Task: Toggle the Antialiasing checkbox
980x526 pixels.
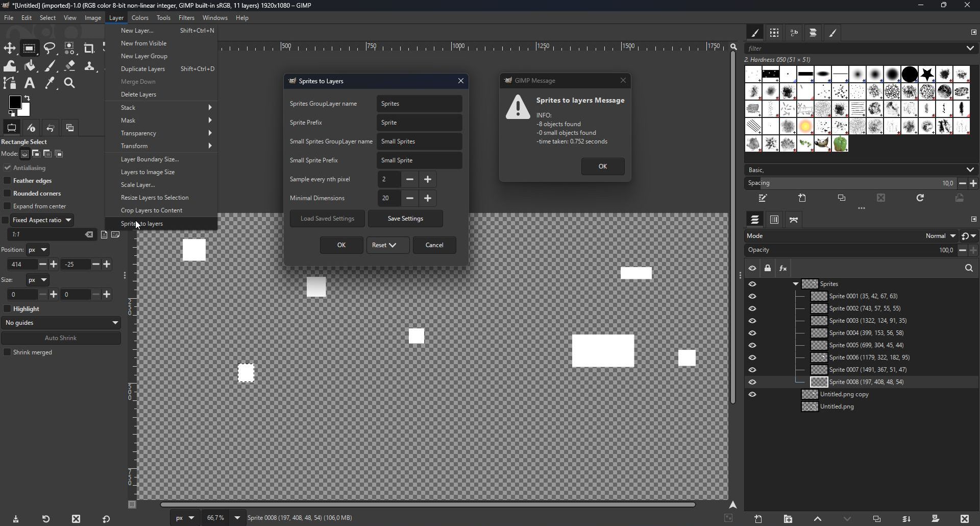Action: click(7, 168)
